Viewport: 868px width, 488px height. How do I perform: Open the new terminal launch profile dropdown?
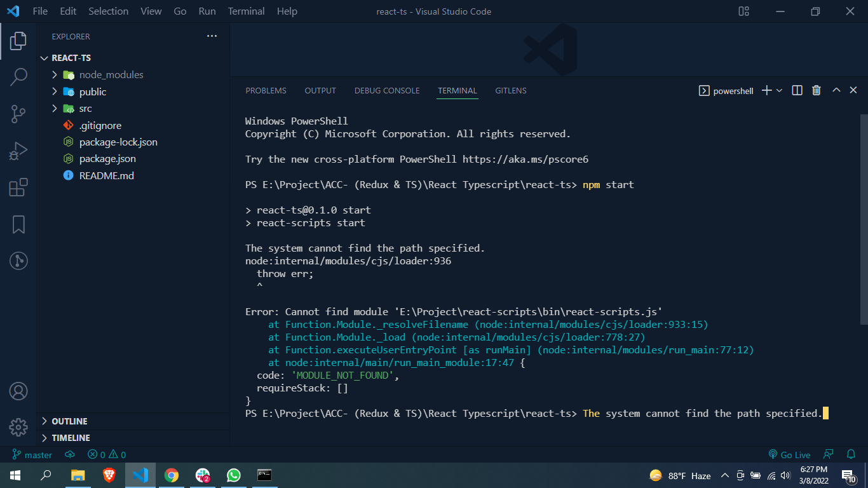coord(780,91)
